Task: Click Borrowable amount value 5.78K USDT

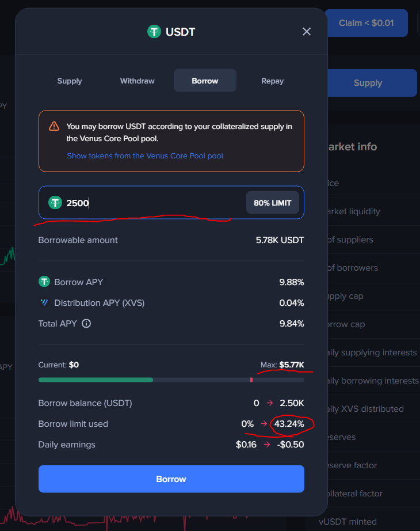Action: click(280, 240)
